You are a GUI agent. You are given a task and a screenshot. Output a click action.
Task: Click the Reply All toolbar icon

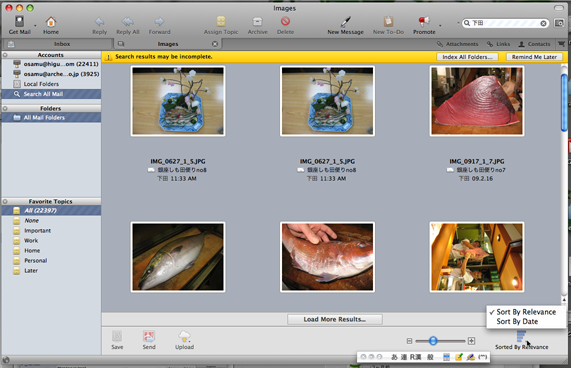click(127, 22)
